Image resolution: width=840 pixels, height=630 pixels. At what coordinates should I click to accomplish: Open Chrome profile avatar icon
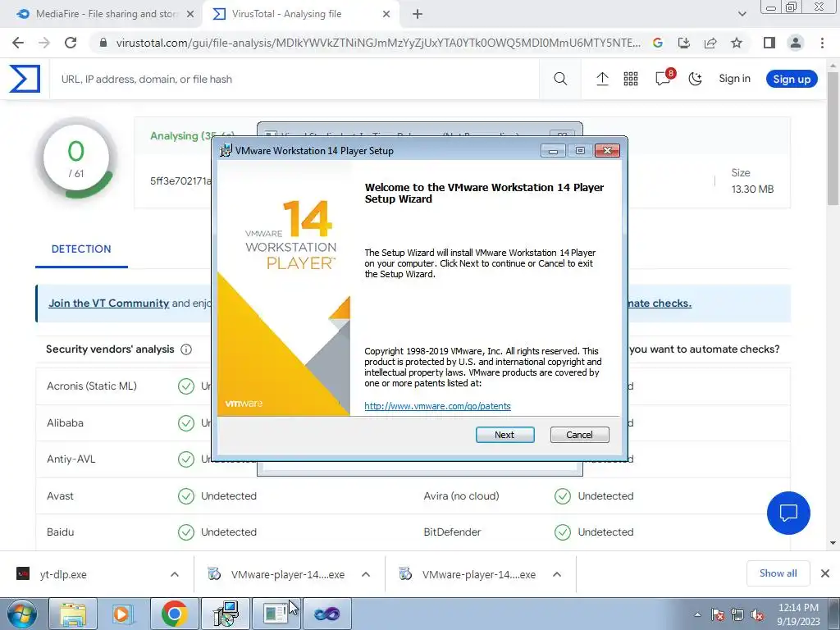[796, 43]
